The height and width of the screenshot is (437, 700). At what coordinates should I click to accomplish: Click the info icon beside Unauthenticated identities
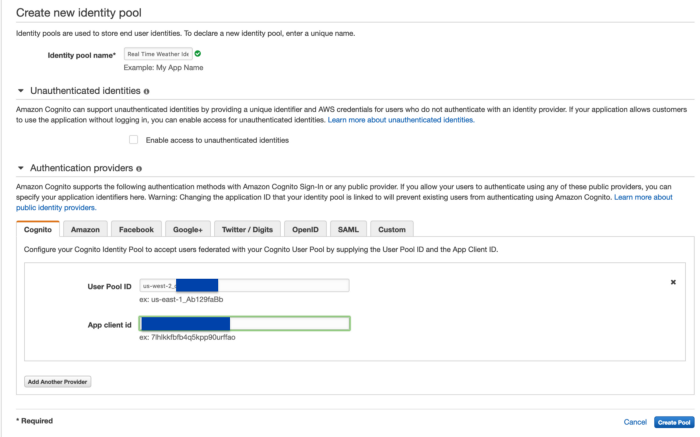pos(146,92)
